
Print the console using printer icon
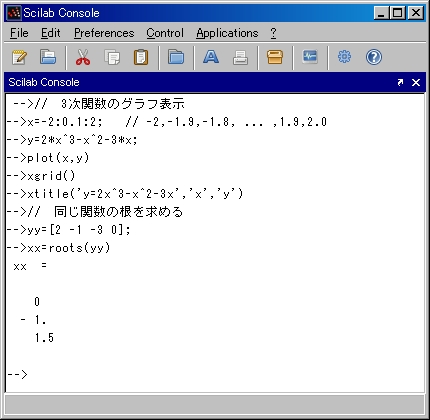(x=240, y=57)
